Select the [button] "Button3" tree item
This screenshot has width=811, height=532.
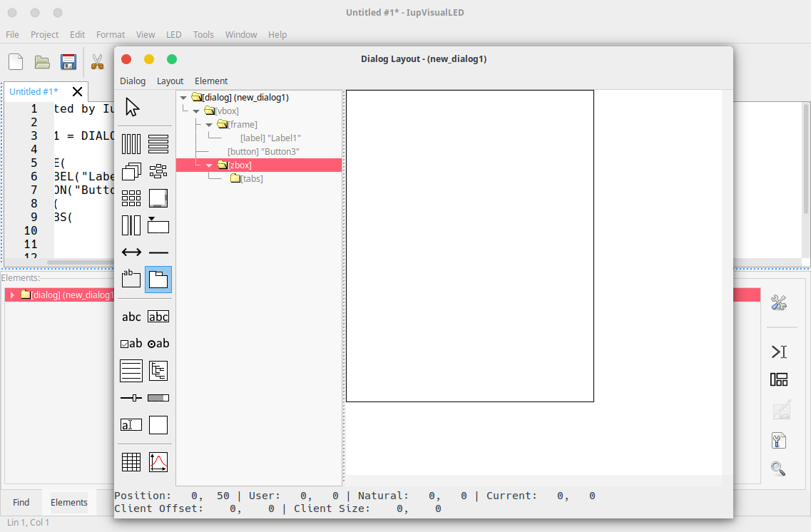(263, 152)
